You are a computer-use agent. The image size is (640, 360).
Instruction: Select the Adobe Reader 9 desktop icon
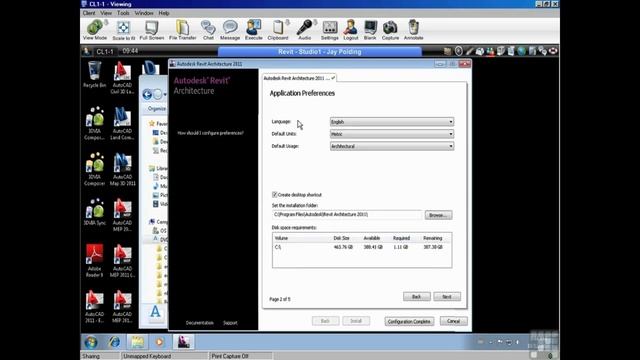(94, 261)
